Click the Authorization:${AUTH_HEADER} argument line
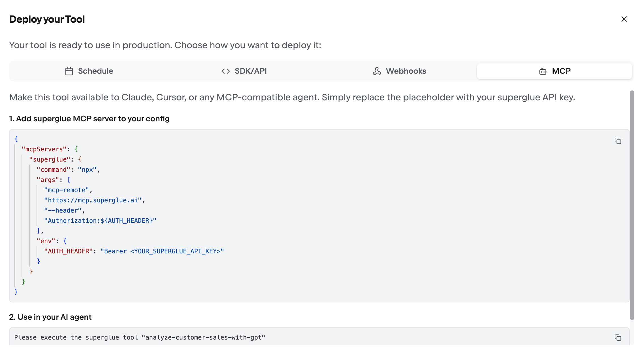 point(100,221)
